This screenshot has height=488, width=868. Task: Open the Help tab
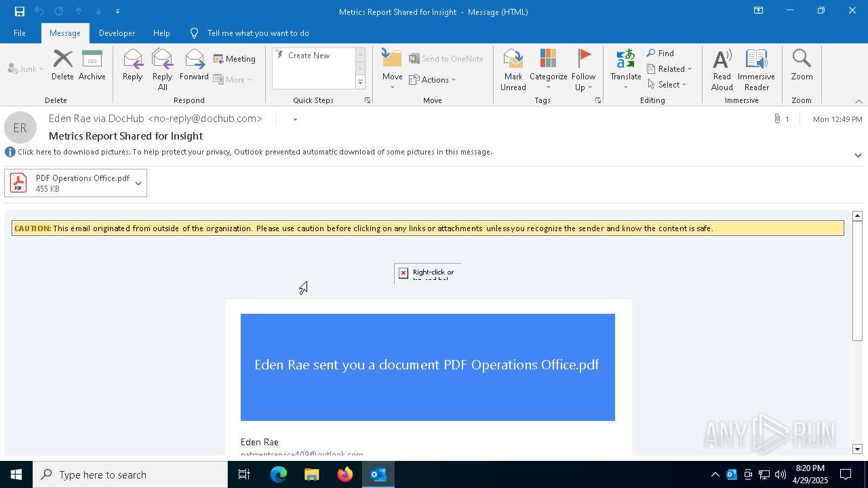161,33
